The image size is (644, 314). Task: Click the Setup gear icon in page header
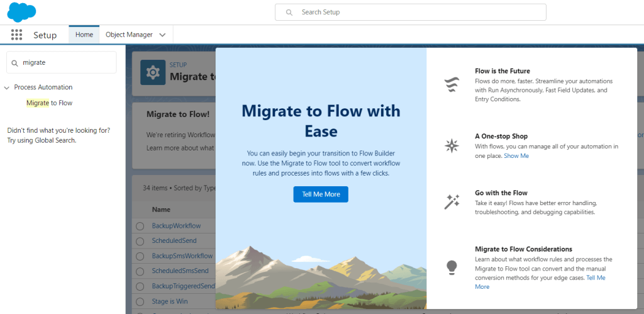(153, 72)
